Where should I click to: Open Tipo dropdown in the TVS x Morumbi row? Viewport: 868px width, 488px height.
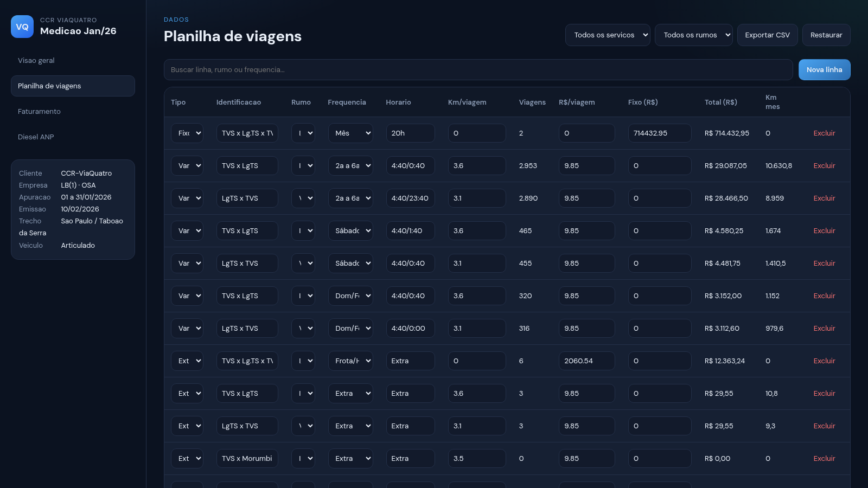(187, 458)
